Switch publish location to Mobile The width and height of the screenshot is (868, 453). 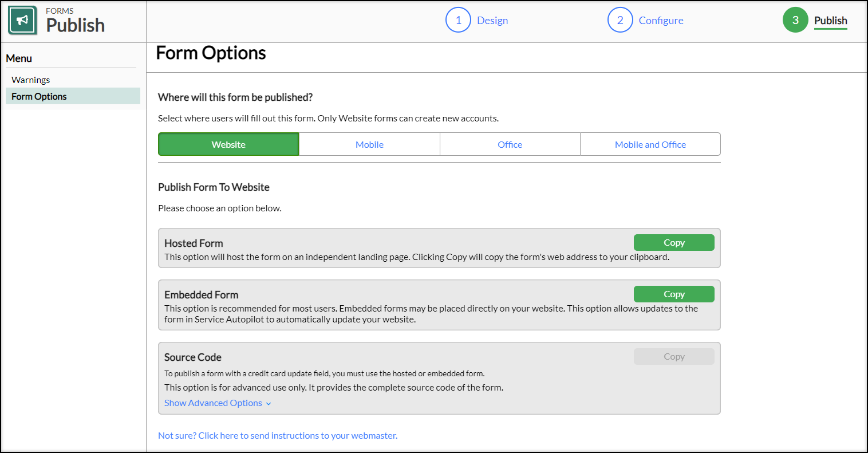click(369, 144)
